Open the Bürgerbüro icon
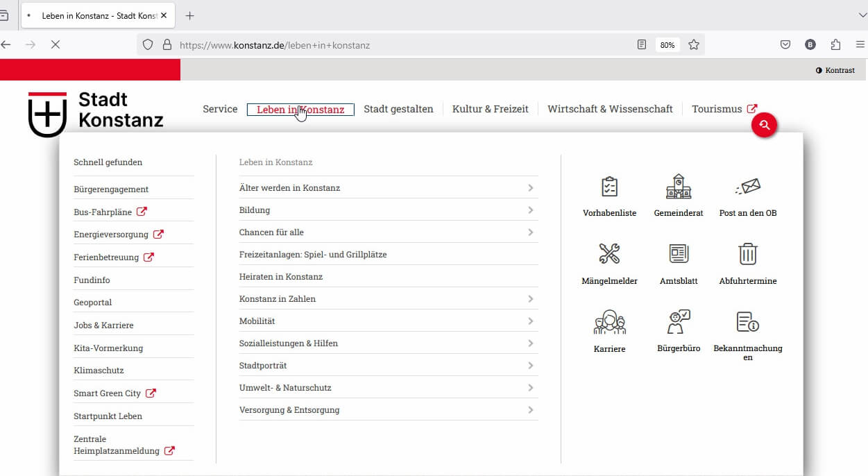Screen dimensions: 868x476 click(678, 322)
